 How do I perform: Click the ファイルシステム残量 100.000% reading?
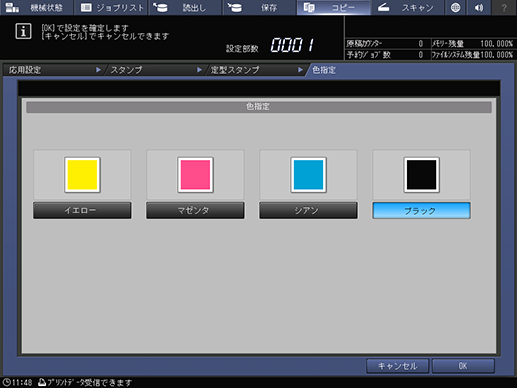tap(496, 55)
